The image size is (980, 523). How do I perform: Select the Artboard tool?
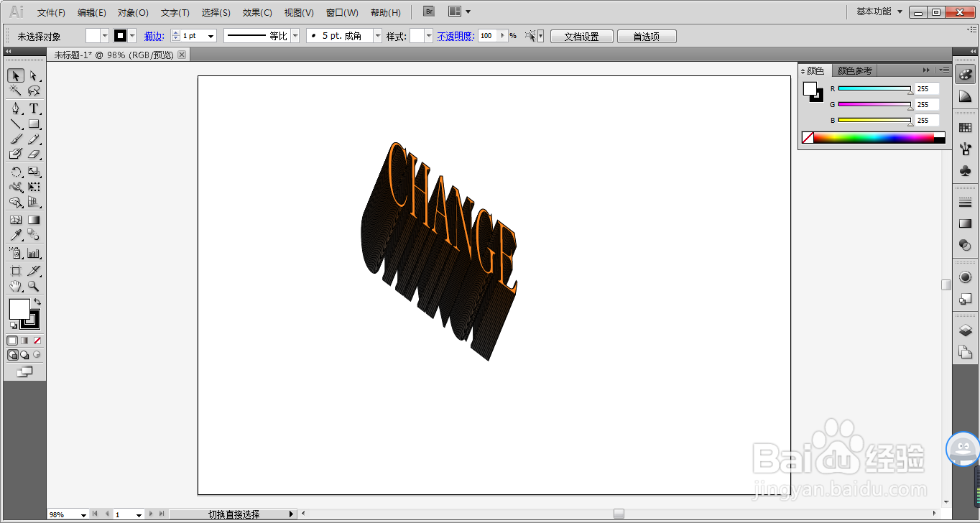(15, 271)
